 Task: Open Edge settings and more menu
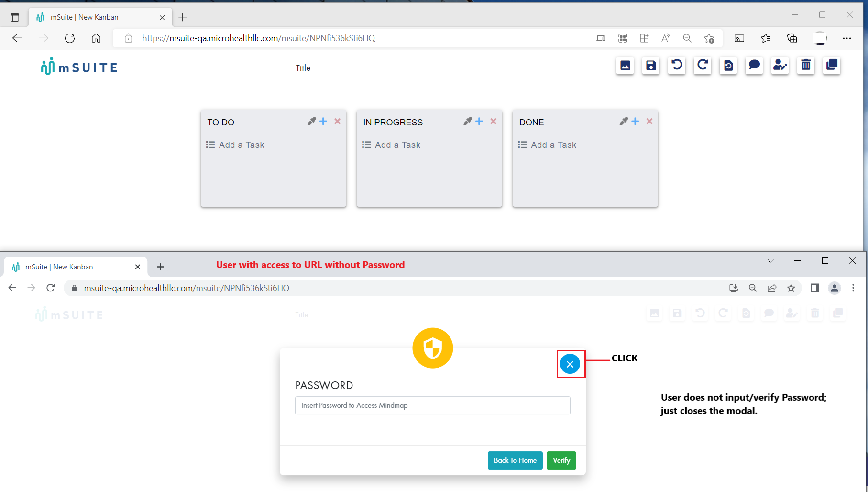(847, 38)
